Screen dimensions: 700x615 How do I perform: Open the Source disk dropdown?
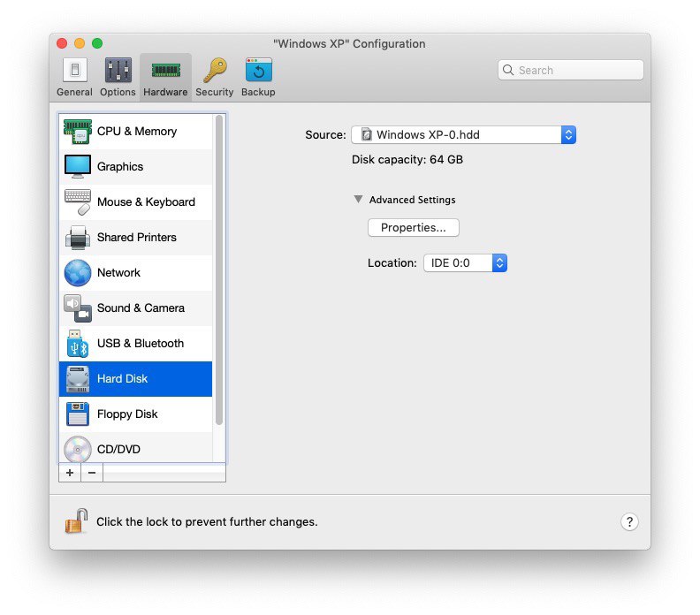(x=463, y=135)
